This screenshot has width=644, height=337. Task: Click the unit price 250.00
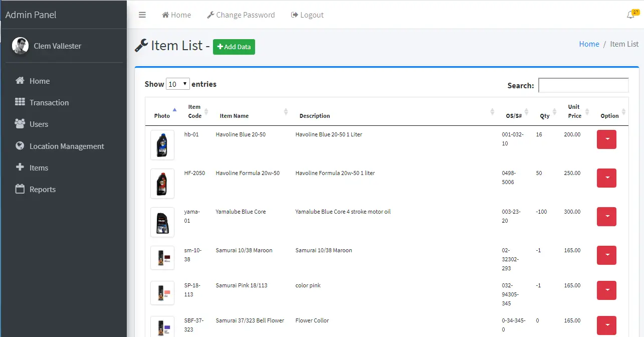point(572,173)
